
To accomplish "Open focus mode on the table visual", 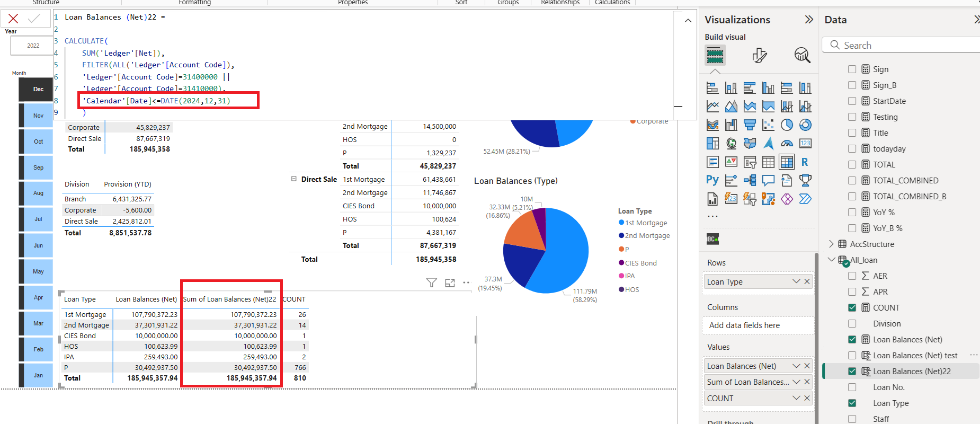I will click(450, 283).
